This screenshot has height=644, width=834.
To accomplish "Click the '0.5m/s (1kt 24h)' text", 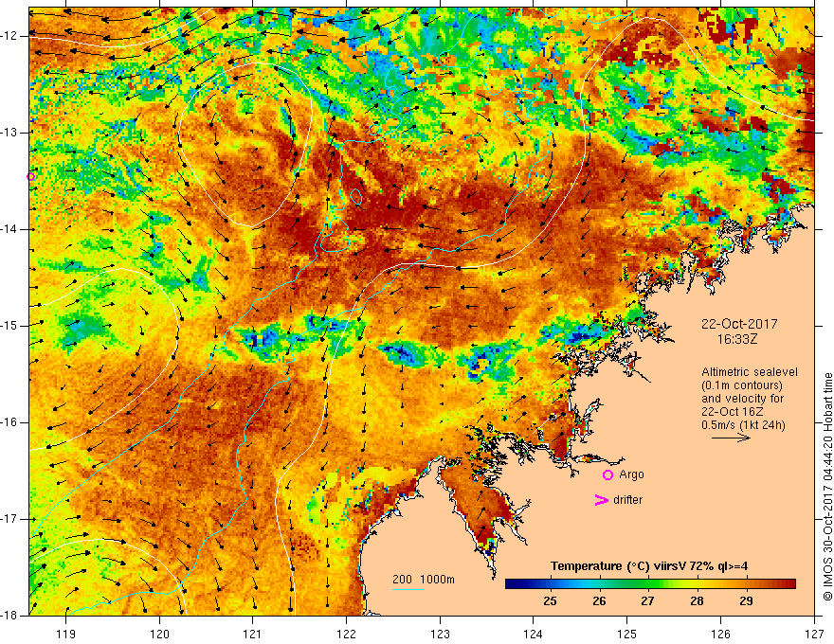I will pos(743,425).
